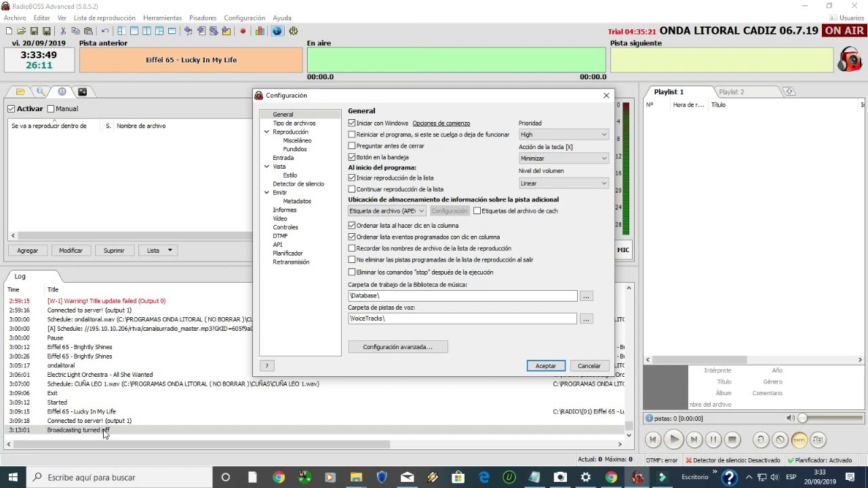
Task: Open 'Configuración avanzada...' button
Action: (x=398, y=347)
